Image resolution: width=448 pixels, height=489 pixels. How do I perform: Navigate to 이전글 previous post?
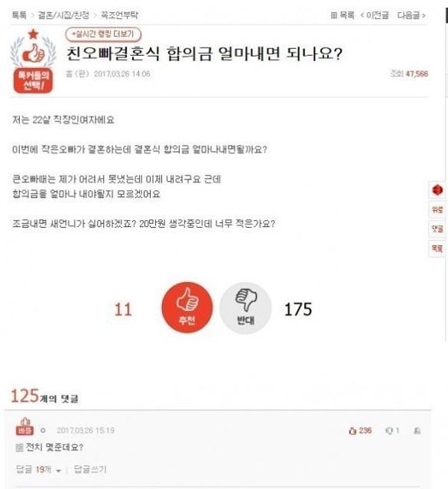pos(375,15)
